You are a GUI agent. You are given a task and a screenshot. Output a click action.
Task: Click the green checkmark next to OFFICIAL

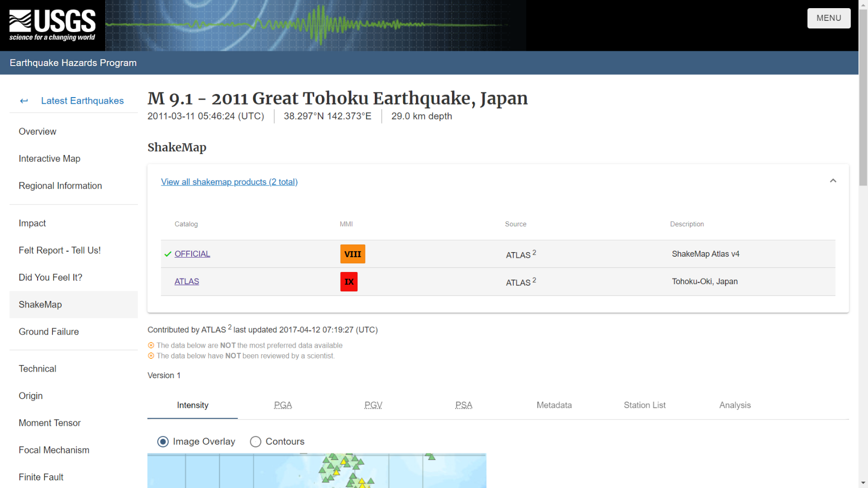168,254
